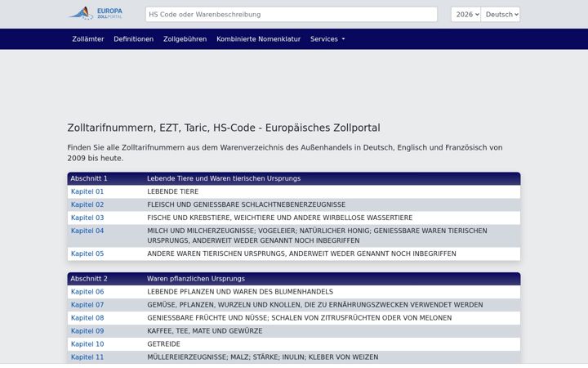
Task: Open the Kapitel 05 link
Action: tap(87, 254)
